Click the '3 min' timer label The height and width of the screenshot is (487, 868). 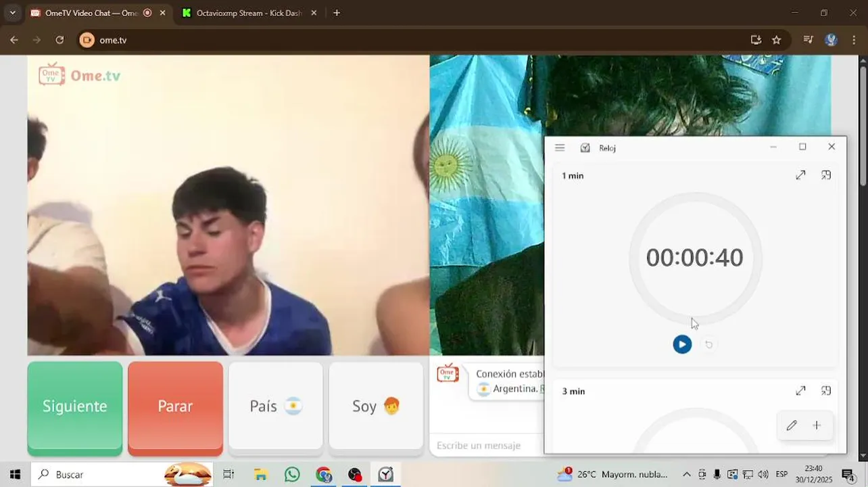[573, 392]
